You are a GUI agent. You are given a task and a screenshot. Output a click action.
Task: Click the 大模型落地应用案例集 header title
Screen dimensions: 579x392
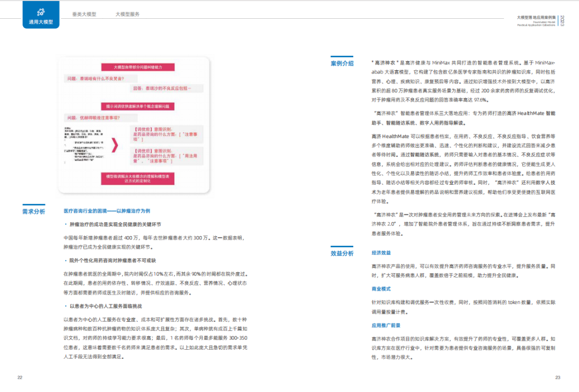click(x=536, y=17)
